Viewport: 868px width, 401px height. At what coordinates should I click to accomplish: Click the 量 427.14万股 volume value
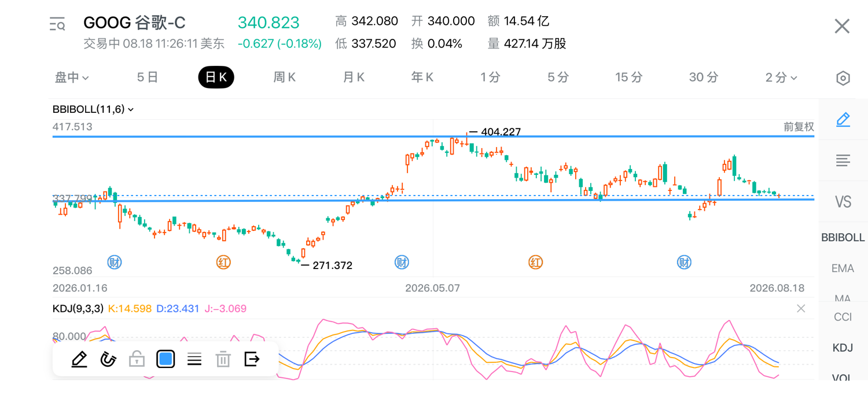click(x=527, y=44)
